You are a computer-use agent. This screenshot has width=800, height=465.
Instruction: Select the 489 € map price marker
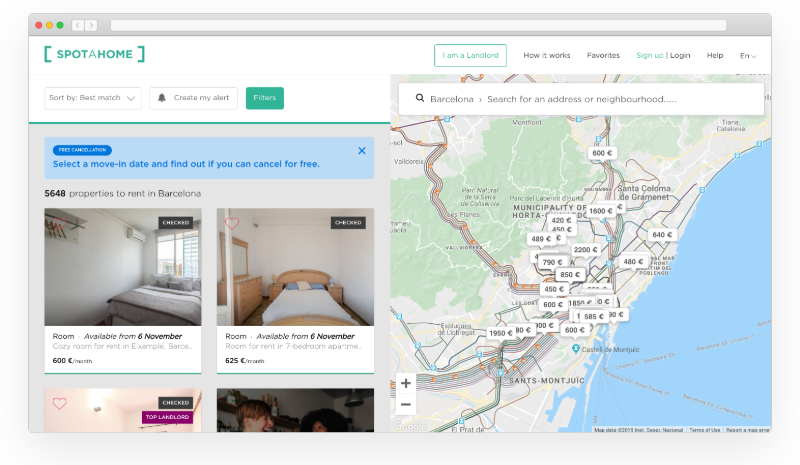(x=541, y=239)
